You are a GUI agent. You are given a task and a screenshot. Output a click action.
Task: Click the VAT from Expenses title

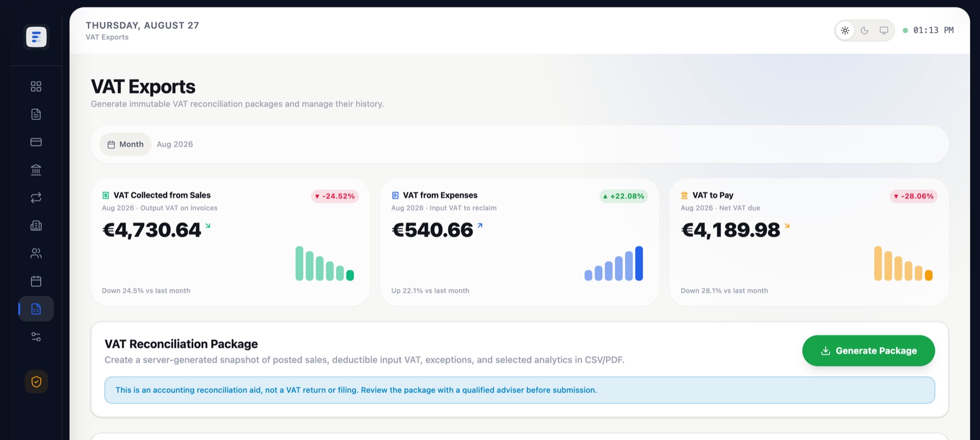440,195
